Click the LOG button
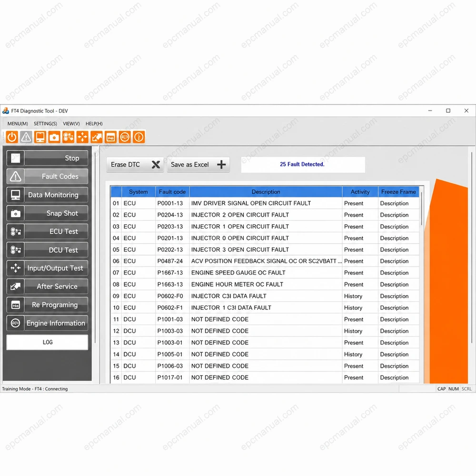 click(47, 342)
